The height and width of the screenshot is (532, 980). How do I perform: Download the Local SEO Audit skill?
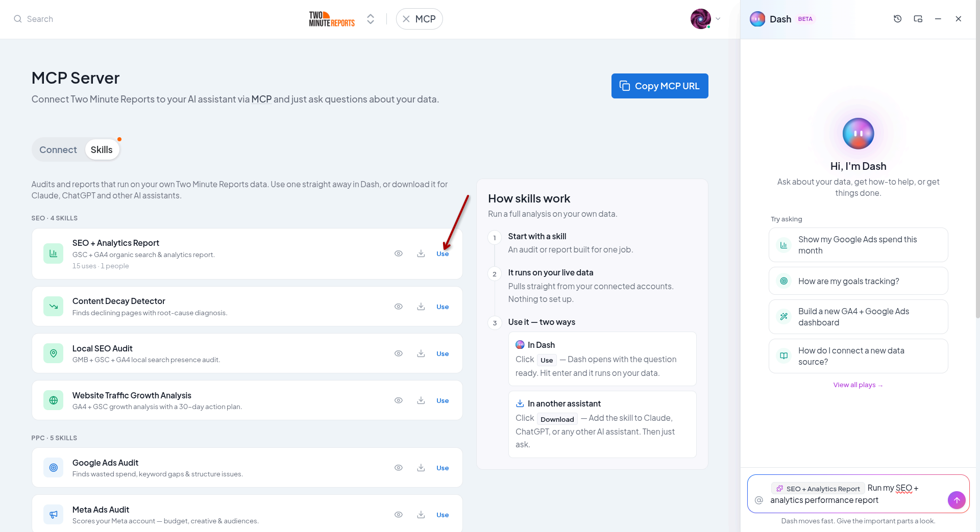(421, 353)
